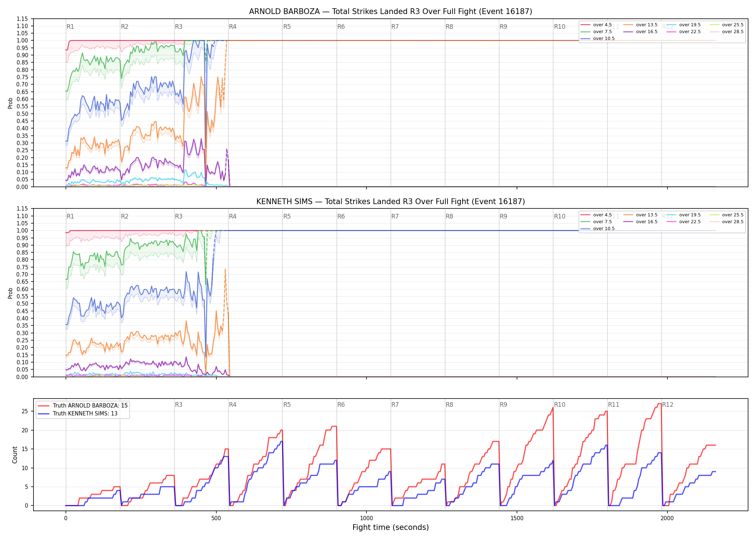Select 'over 10.5' text in Barboza chart legend
The width and height of the screenshot is (756, 540).
click(604, 39)
